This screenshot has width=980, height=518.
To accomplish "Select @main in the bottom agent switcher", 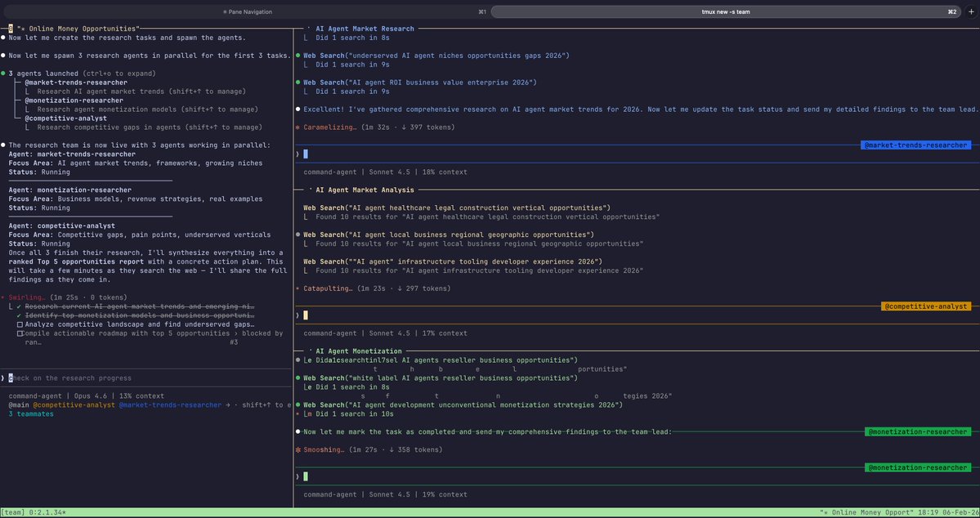I will click(x=19, y=405).
